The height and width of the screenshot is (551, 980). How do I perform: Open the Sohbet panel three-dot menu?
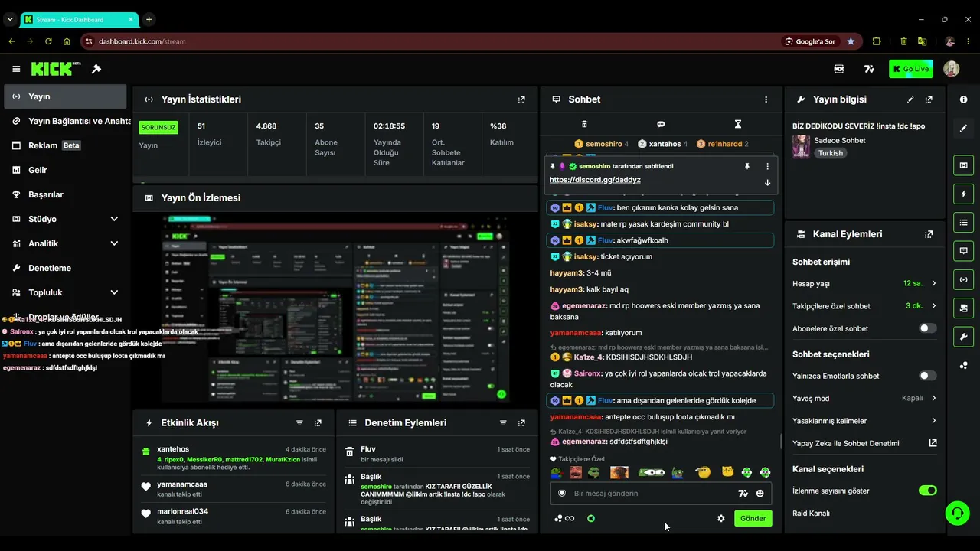click(766, 99)
